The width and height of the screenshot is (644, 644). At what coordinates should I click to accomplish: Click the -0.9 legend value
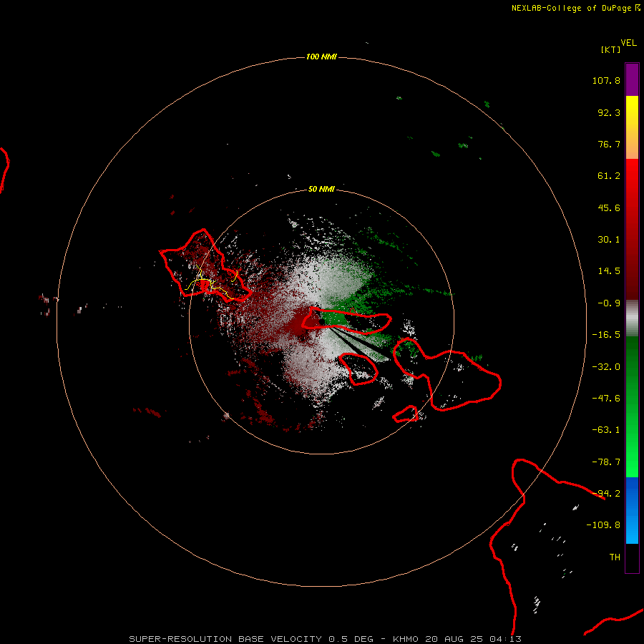[x=609, y=303]
